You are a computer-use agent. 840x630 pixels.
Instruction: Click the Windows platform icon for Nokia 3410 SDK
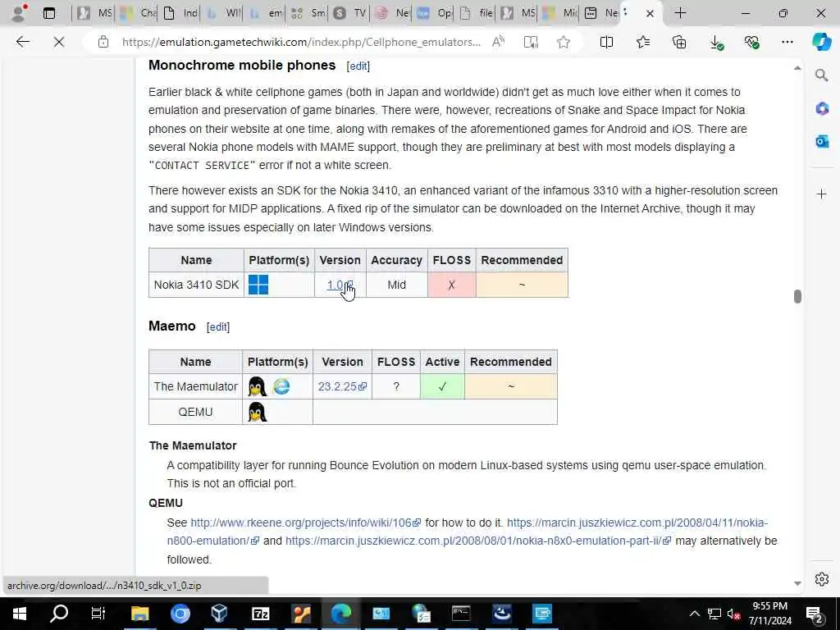(258, 285)
